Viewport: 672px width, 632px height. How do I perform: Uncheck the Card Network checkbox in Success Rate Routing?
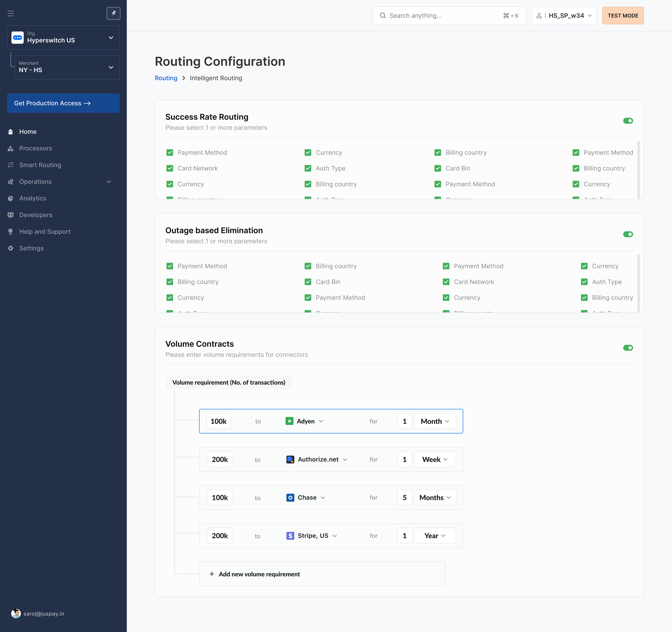[170, 168]
